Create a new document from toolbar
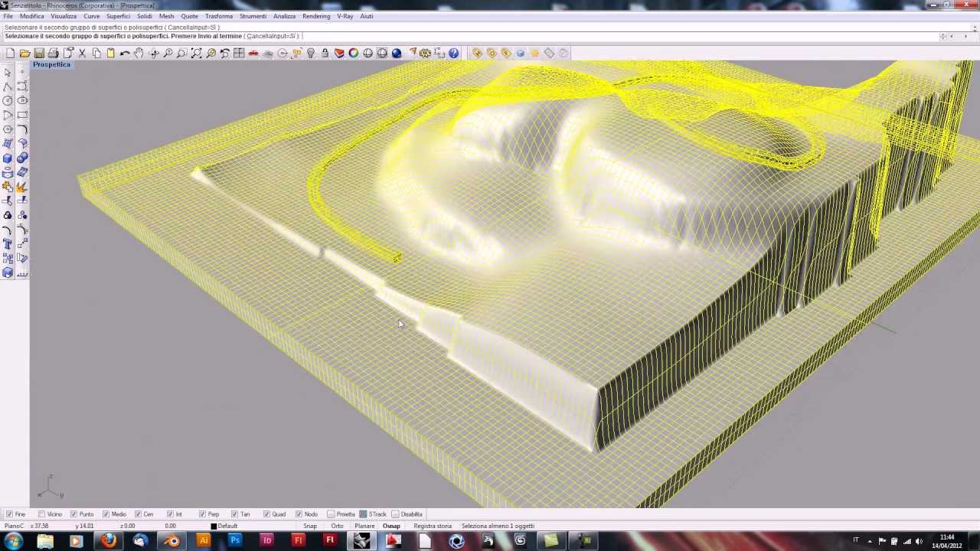The width and height of the screenshot is (980, 551). click(11, 53)
